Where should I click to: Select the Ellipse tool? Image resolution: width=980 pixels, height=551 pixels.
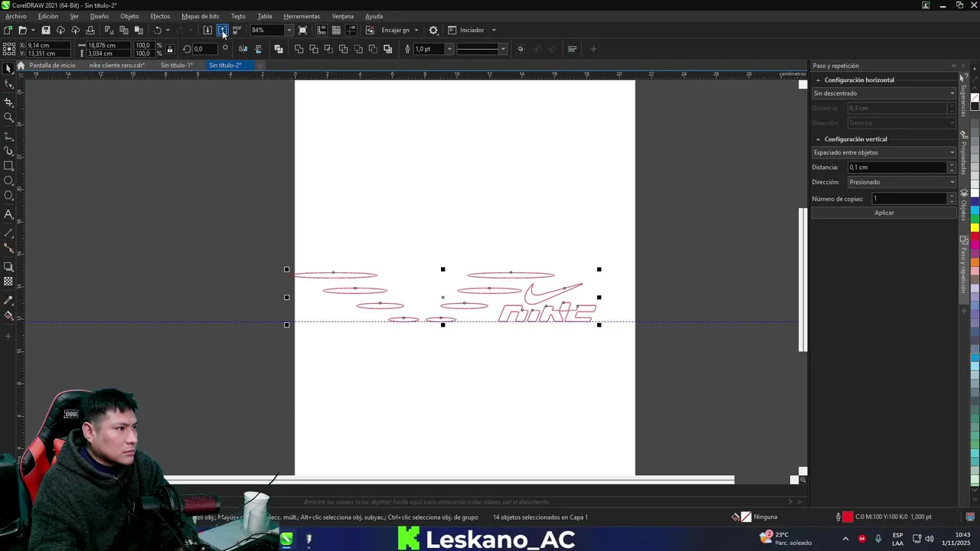pos(8,181)
